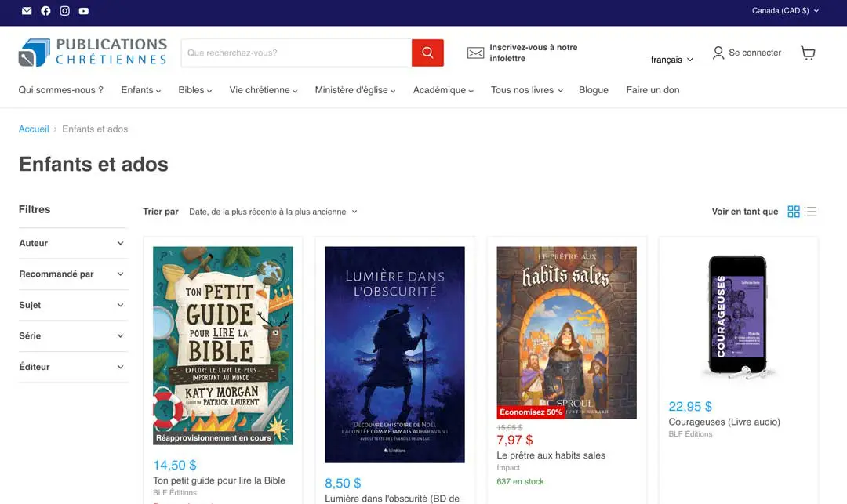Expand the Série filter
Screen dimensions: 847x504
pos(72,335)
